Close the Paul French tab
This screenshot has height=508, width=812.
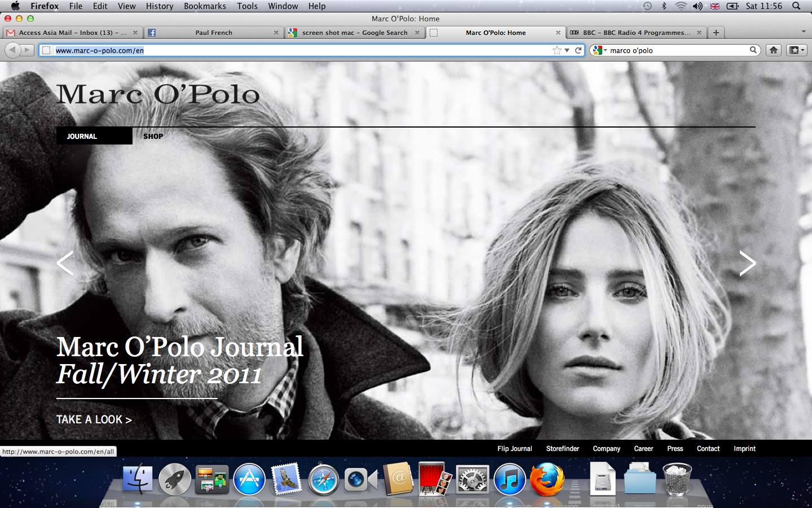click(276, 33)
